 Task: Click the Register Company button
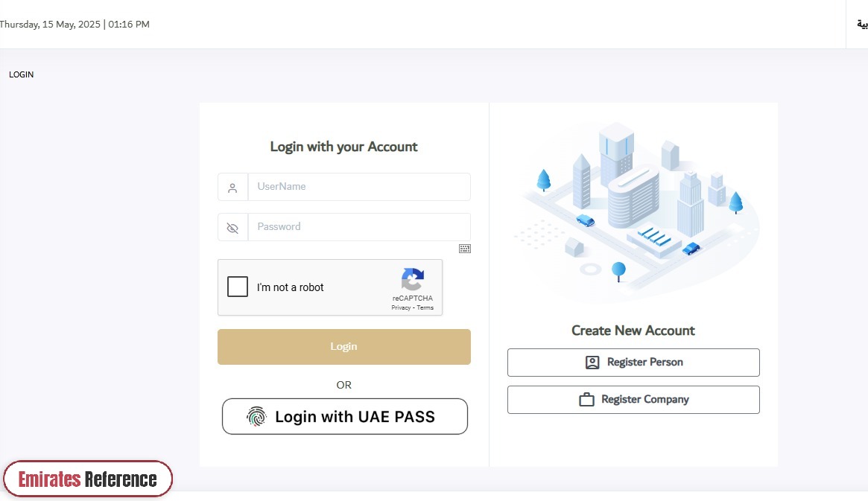pos(633,399)
